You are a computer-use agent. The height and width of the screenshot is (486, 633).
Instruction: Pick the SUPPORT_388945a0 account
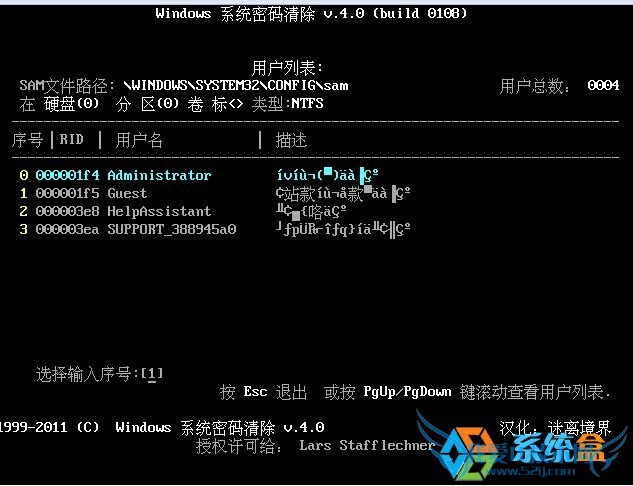tap(172, 229)
